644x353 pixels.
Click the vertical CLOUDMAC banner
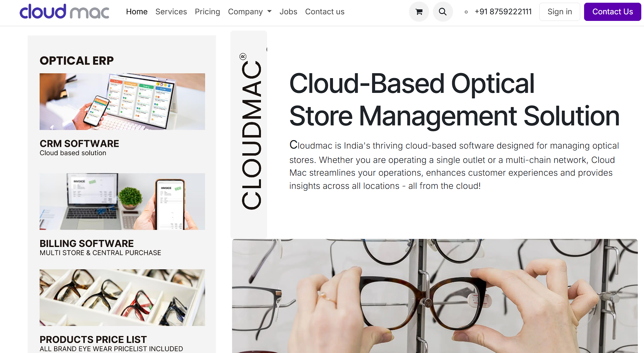tap(249, 134)
